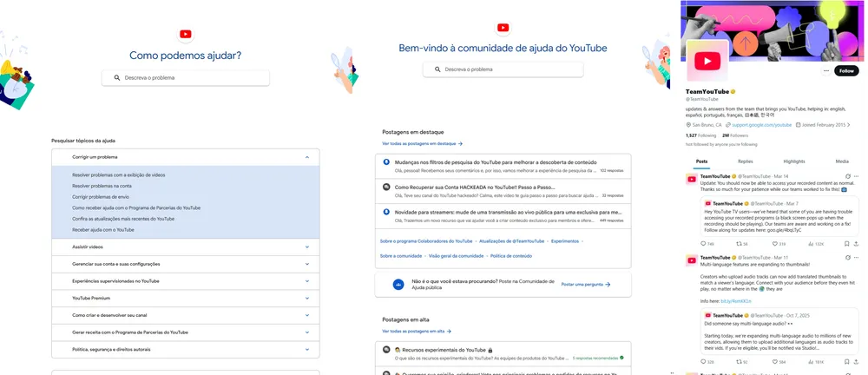Click the blue community icon beside 'Não é o que você estava procurando?'
Viewport: 868px width, 375px height.
(x=398, y=284)
